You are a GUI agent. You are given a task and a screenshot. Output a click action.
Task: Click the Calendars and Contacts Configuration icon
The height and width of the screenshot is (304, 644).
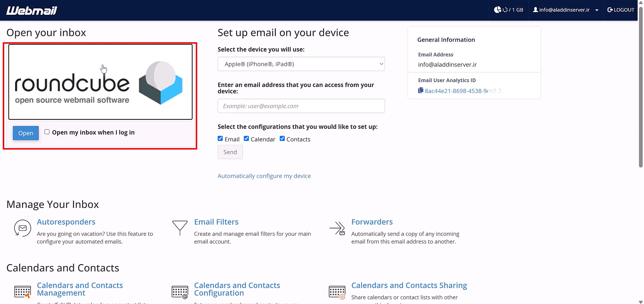(x=180, y=292)
